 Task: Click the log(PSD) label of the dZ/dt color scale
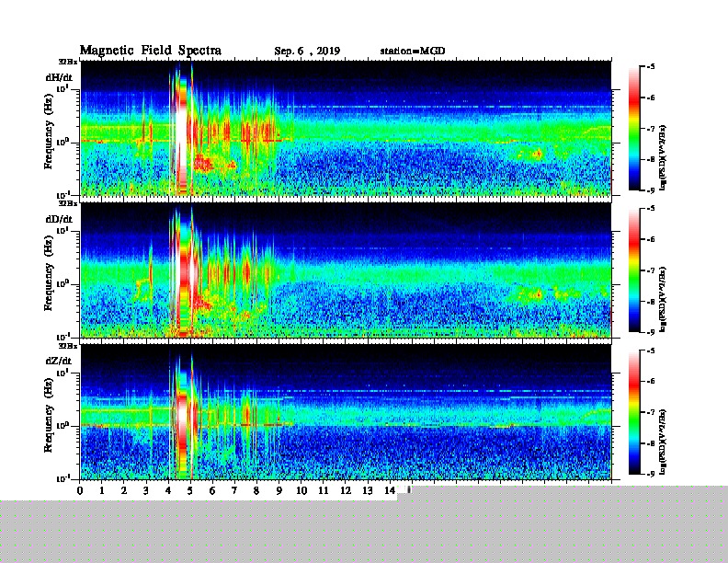(x=663, y=442)
